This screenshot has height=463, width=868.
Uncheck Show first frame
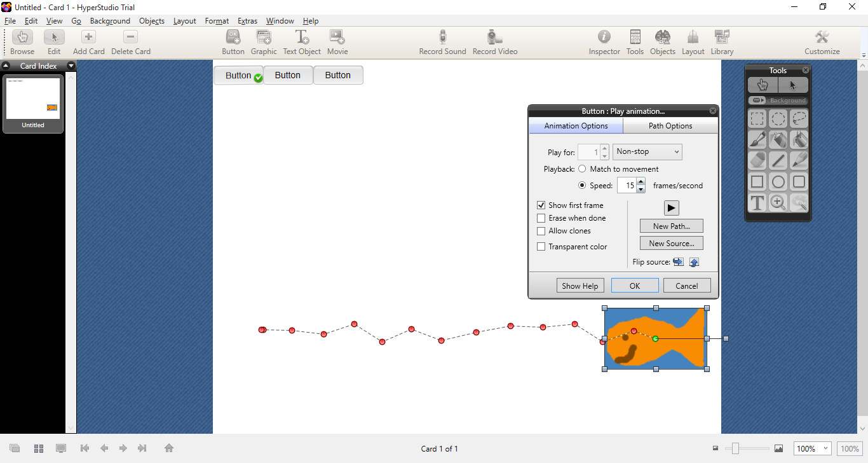(541, 205)
